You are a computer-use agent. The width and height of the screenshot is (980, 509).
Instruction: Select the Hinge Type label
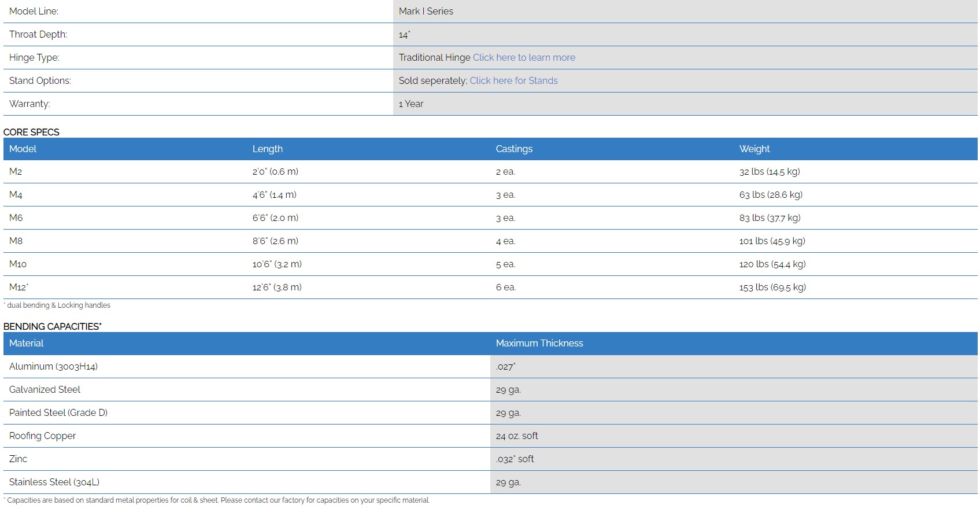34,57
